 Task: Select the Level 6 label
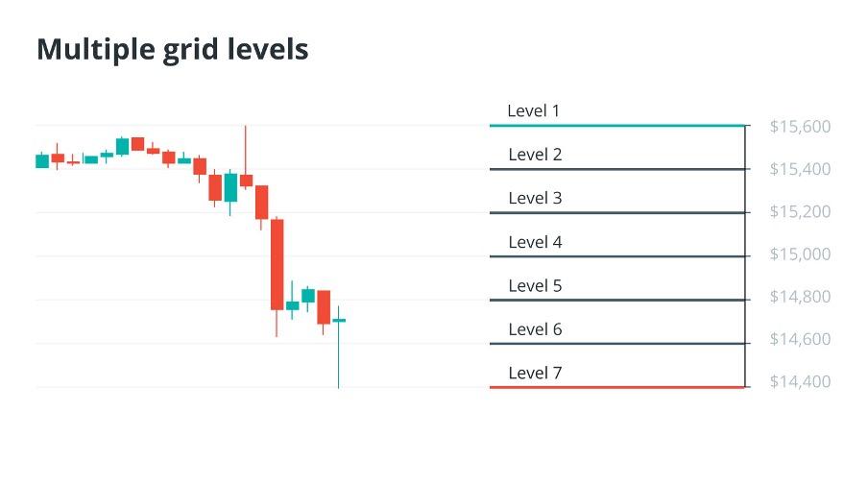pos(534,329)
